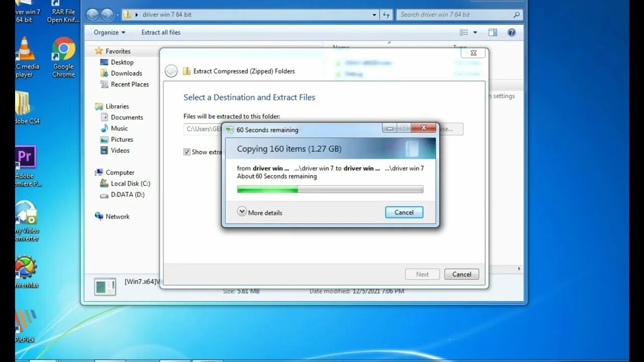This screenshot has width=644, height=362.
Task: Click the Computer icon in sidebar
Action: [99, 172]
